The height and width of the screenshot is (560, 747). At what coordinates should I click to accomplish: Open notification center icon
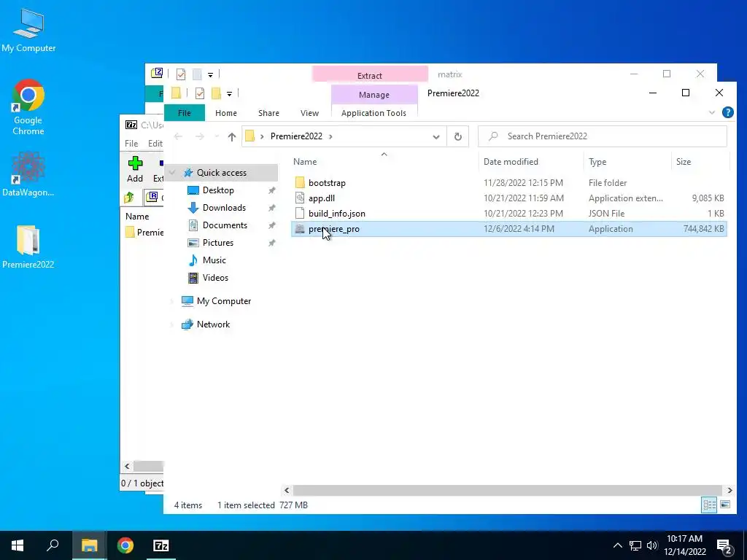(x=724, y=546)
